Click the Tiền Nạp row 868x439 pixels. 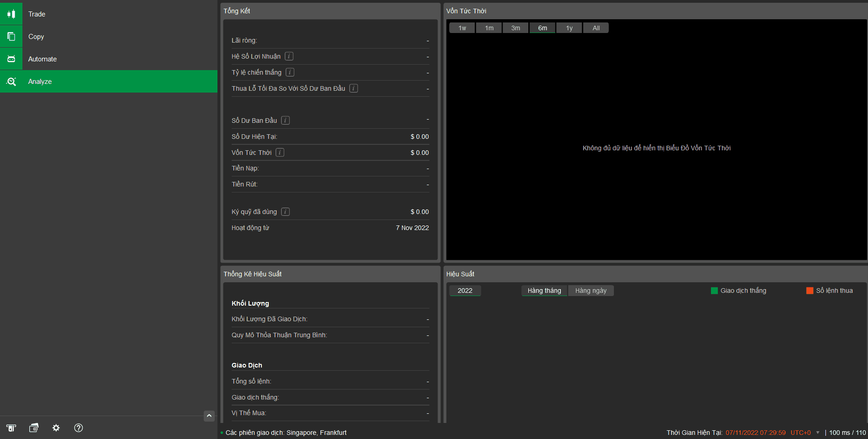tap(330, 168)
